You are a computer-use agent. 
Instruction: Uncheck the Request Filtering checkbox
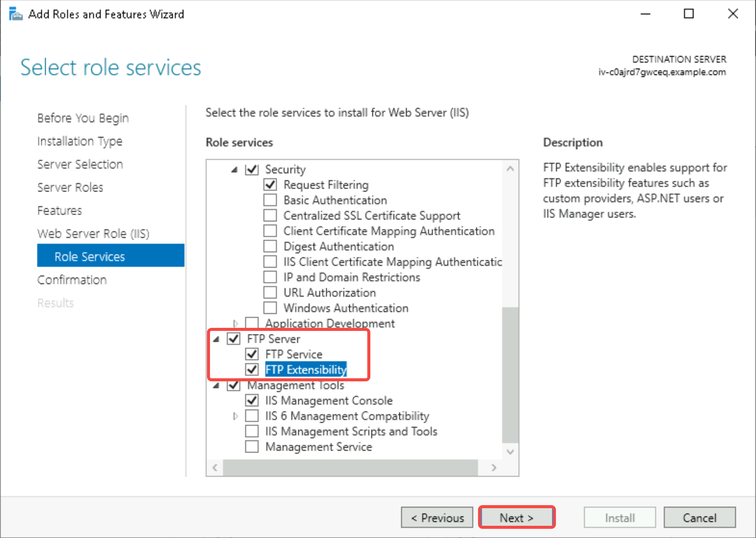(270, 185)
